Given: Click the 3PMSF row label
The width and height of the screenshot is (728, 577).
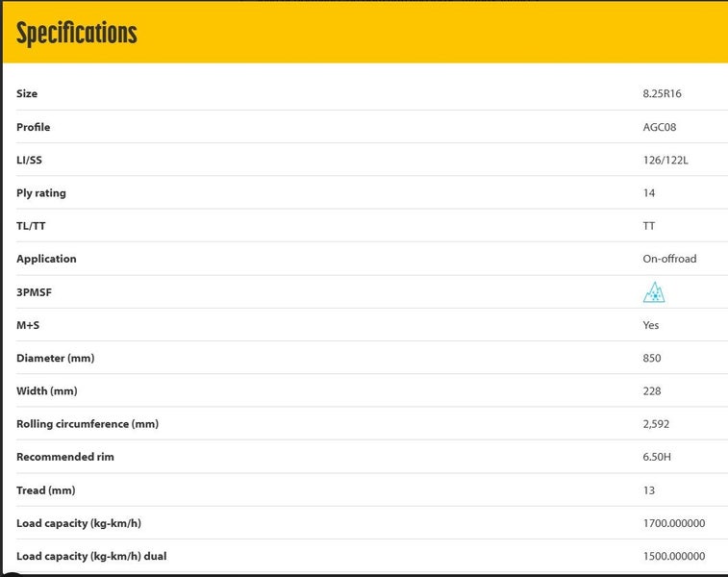Looking at the screenshot, I should (35, 292).
